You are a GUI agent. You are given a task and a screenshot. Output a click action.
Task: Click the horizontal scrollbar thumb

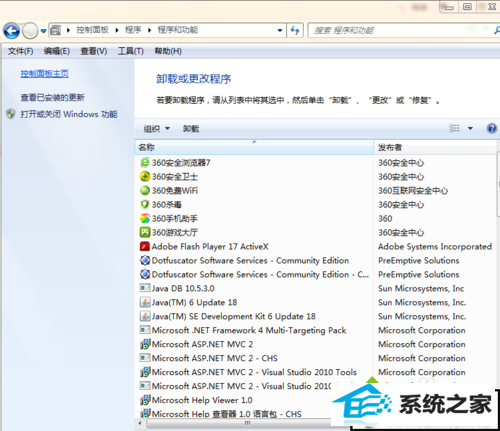coord(247,423)
